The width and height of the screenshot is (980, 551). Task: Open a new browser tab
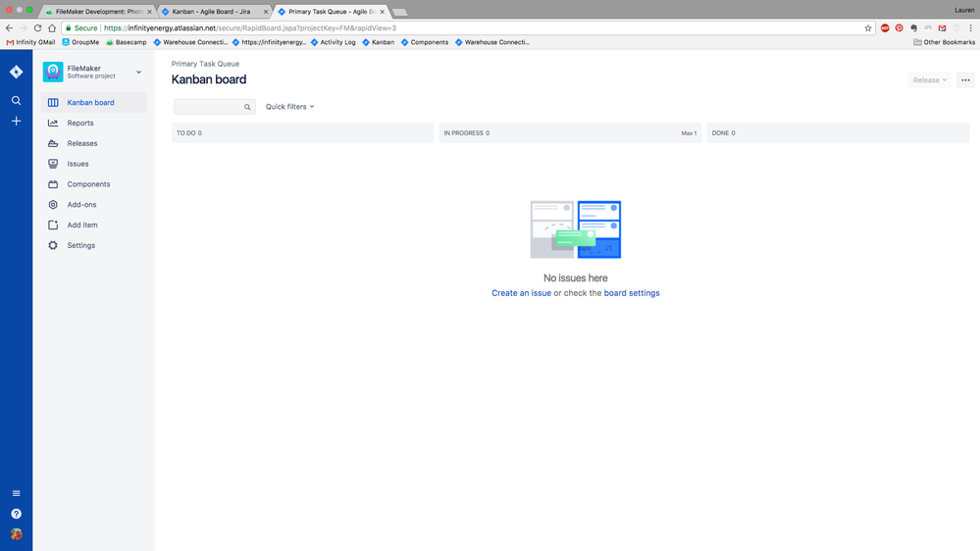click(x=400, y=12)
